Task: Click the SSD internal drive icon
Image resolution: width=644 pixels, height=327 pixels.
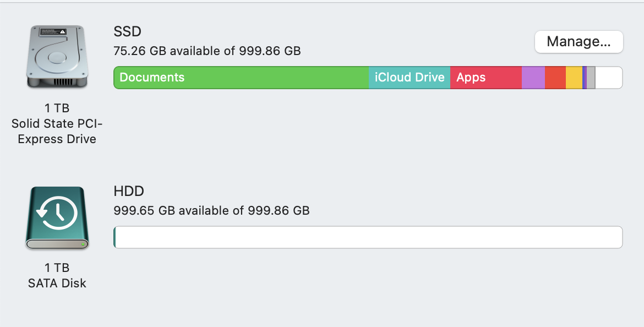Action: 57,56
